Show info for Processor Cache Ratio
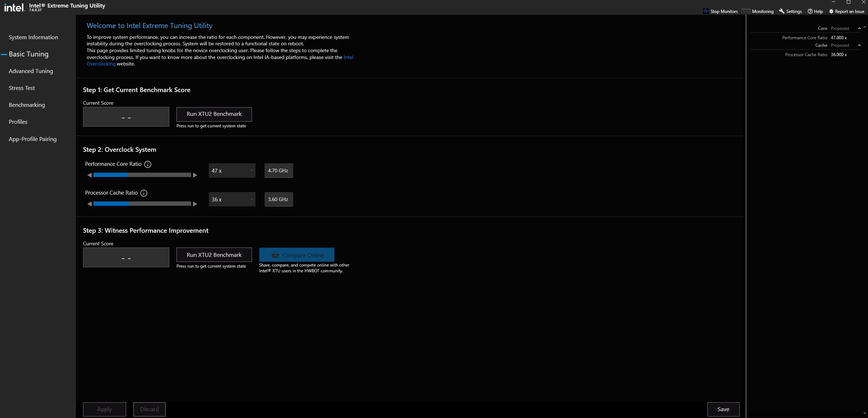The image size is (868, 418). [144, 193]
